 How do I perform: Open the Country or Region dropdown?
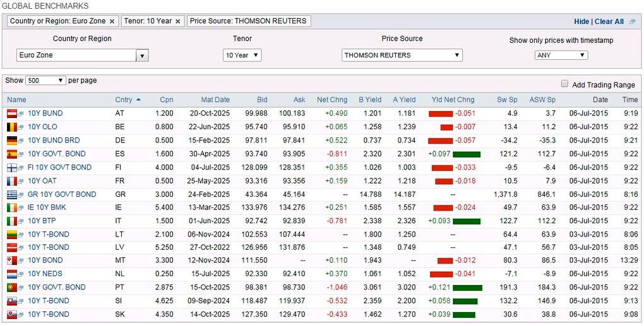tap(142, 55)
